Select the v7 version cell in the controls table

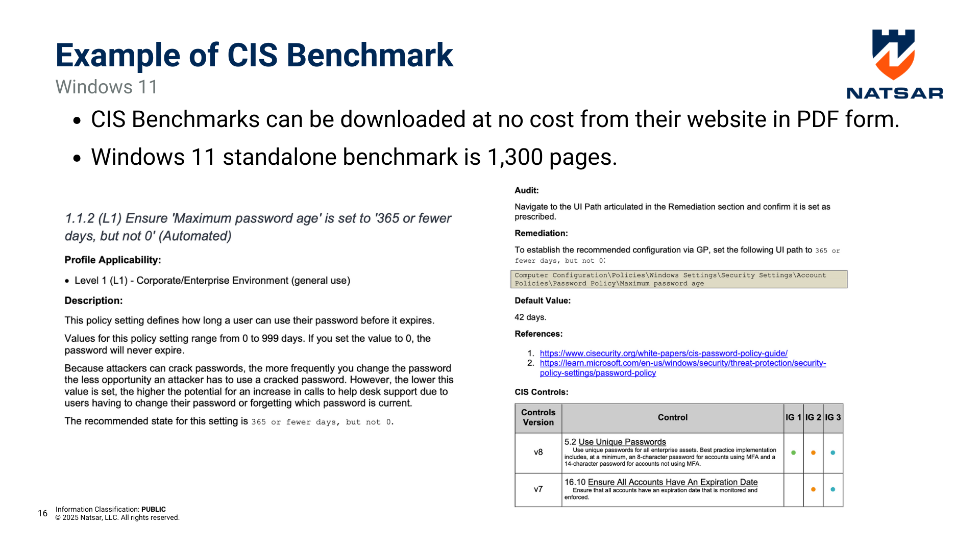[x=537, y=489]
